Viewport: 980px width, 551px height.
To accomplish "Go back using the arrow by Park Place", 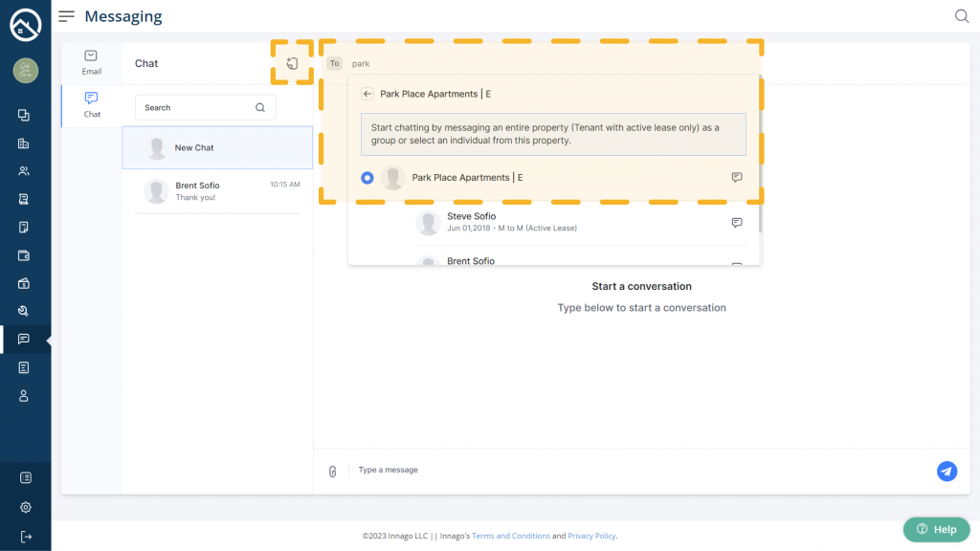I will 367,94.
